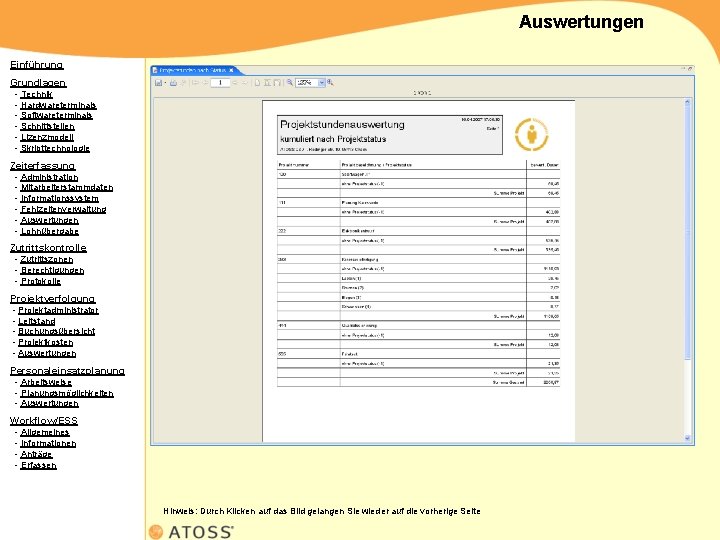The width and height of the screenshot is (720, 540).
Task: Open the Softwareterminals link
Action: [x=56, y=115]
